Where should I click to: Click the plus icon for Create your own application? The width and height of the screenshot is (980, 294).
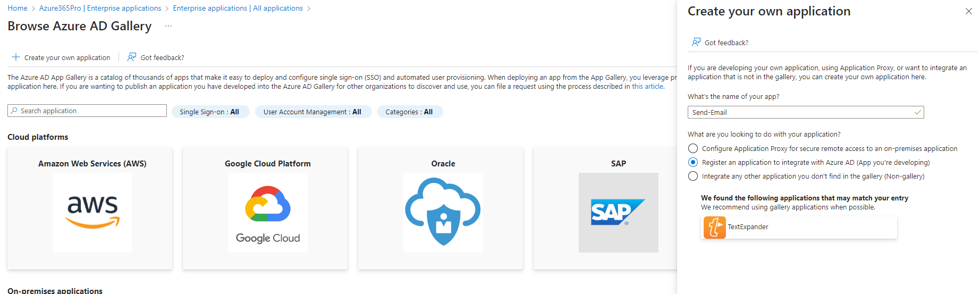point(16,57)
